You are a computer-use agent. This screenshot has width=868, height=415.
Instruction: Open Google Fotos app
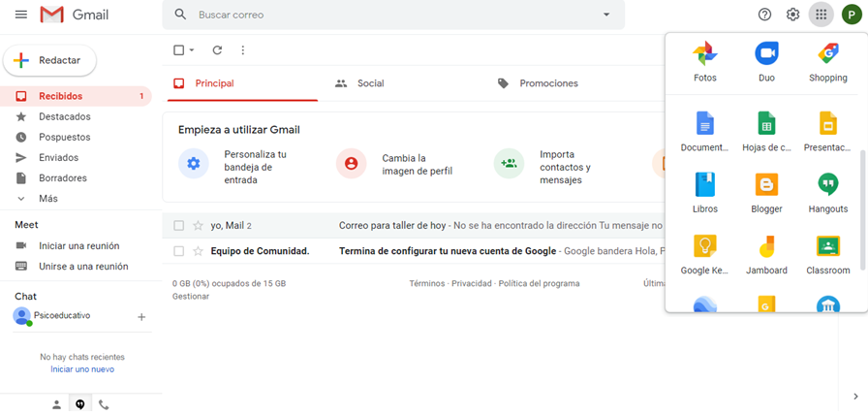[x=704, y=61]
